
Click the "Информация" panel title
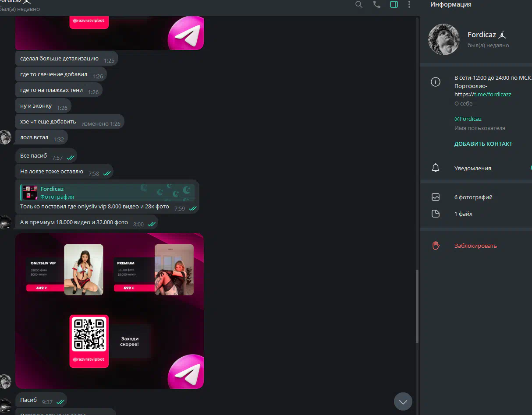451,4
